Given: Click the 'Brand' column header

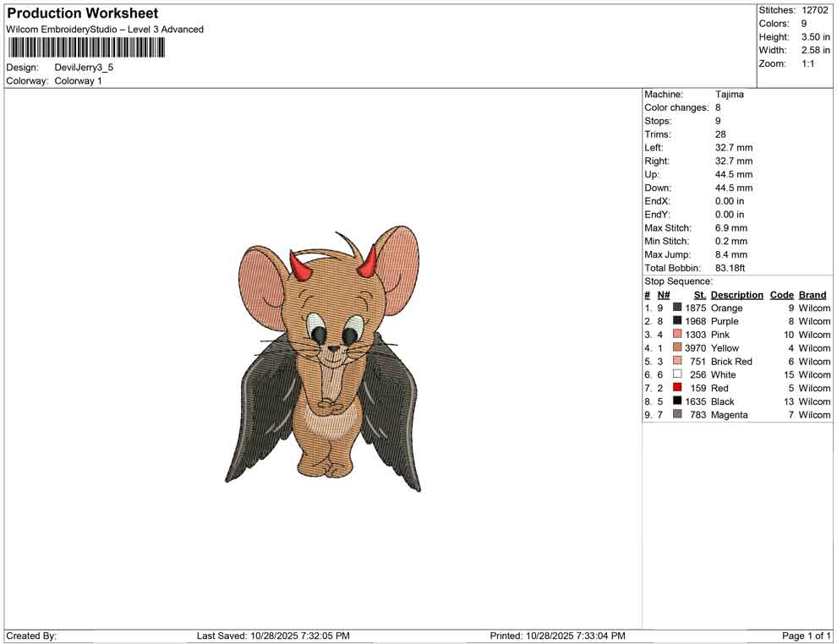Looking at the screenshot, I should (812, 295).
